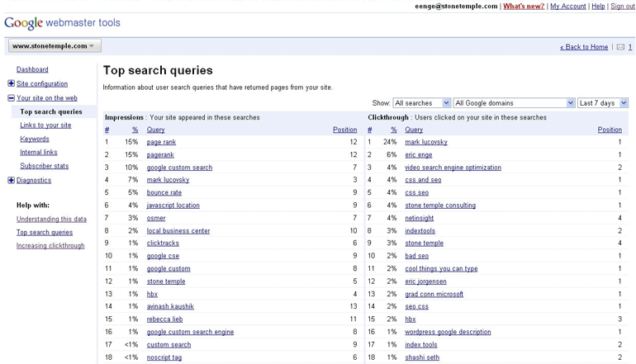The width and height of the screenshot is (636, 364).
Task: Click the Sign out link
Action: (x=622, y=6)
